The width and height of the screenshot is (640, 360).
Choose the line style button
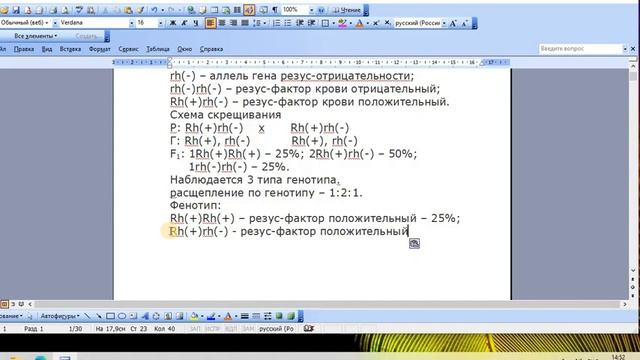click(244, 316)
